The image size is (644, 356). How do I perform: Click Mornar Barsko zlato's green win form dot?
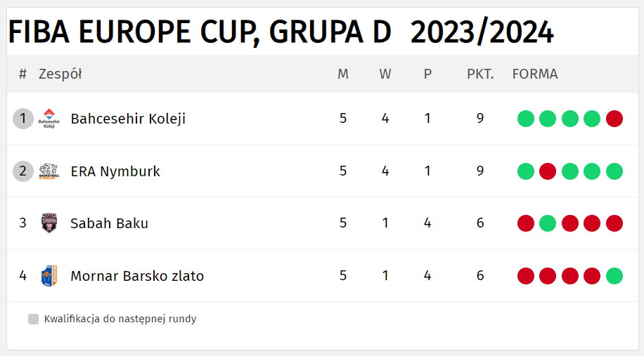tap(614, 276)
